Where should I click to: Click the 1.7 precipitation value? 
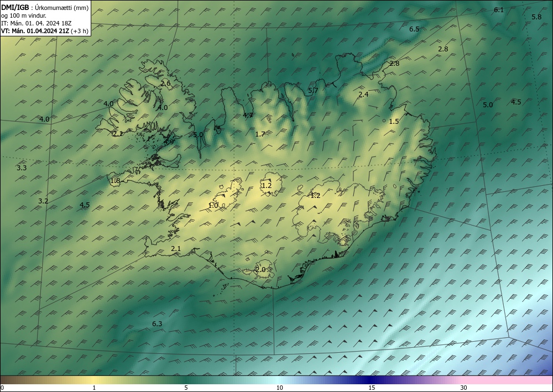[260, 134]
